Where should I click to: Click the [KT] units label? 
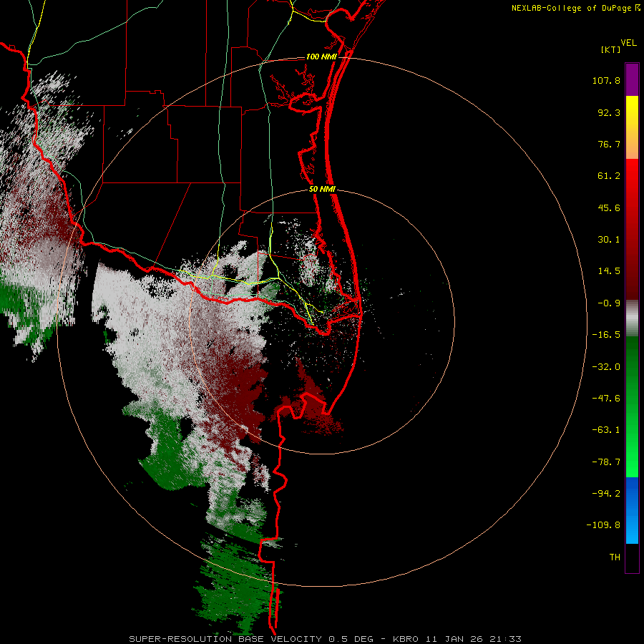[611, 49]
